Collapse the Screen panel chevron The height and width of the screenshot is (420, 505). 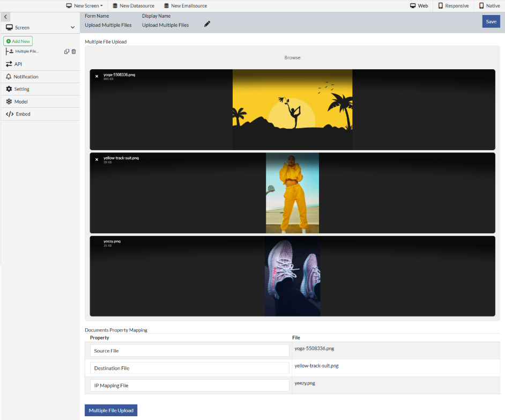pyautogui.click(x=72, y=27)
